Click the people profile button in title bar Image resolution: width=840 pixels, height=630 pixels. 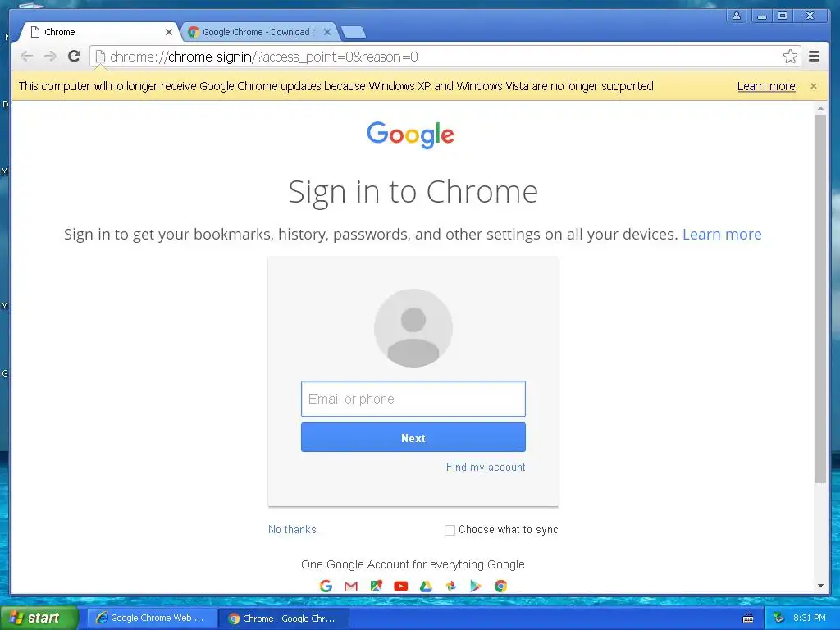click(737, 16)
